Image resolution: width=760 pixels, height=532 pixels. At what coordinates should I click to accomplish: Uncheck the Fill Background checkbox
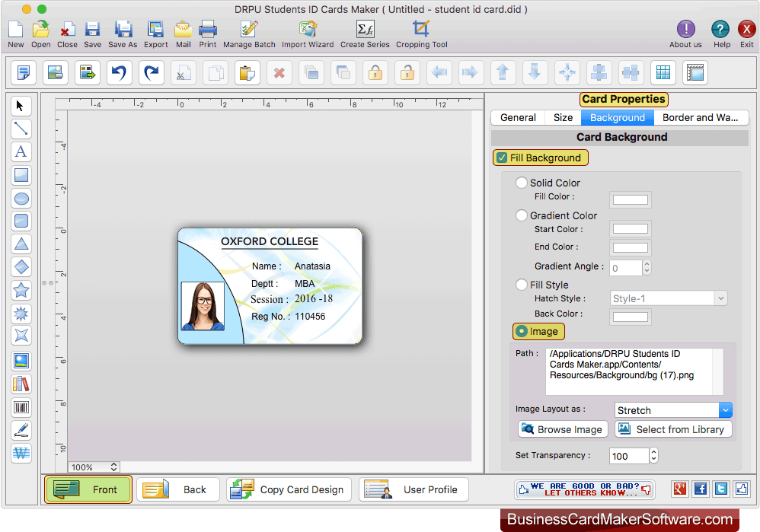tap(502, 158)
